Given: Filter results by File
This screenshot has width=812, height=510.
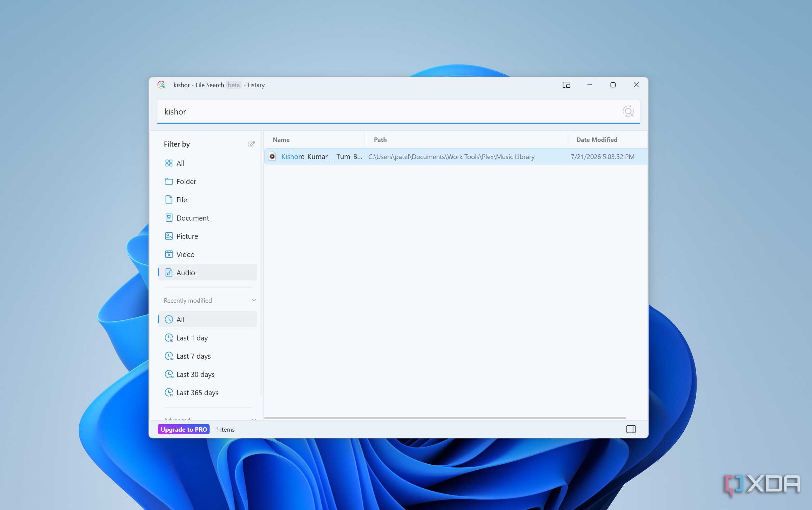Looking at the screenshot, I should click(x=207, y=200).
